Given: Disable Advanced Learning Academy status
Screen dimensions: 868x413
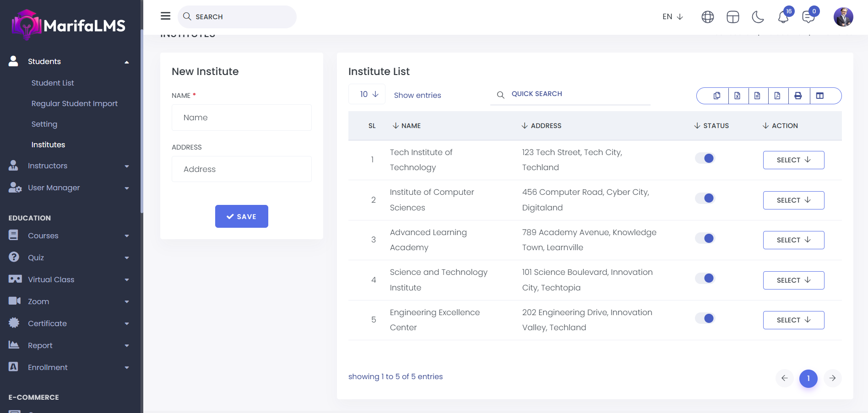Looking at the screenshot, I should pos(705,238).
